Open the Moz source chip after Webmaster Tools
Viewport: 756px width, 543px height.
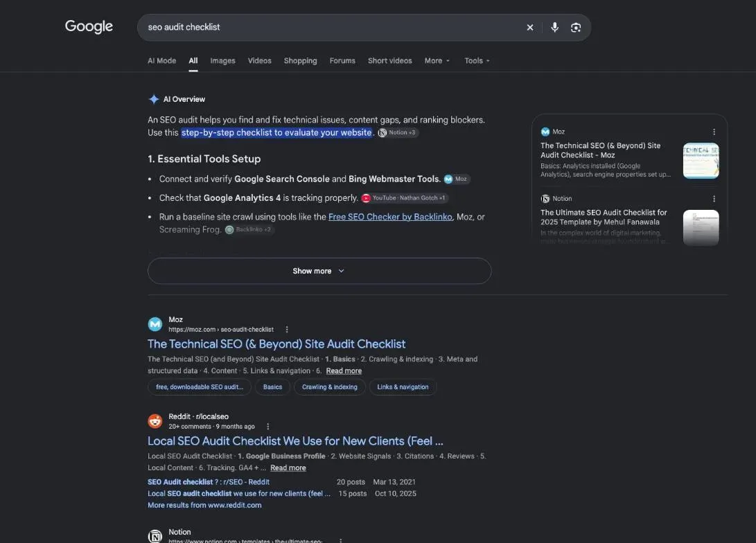point(456,179)
